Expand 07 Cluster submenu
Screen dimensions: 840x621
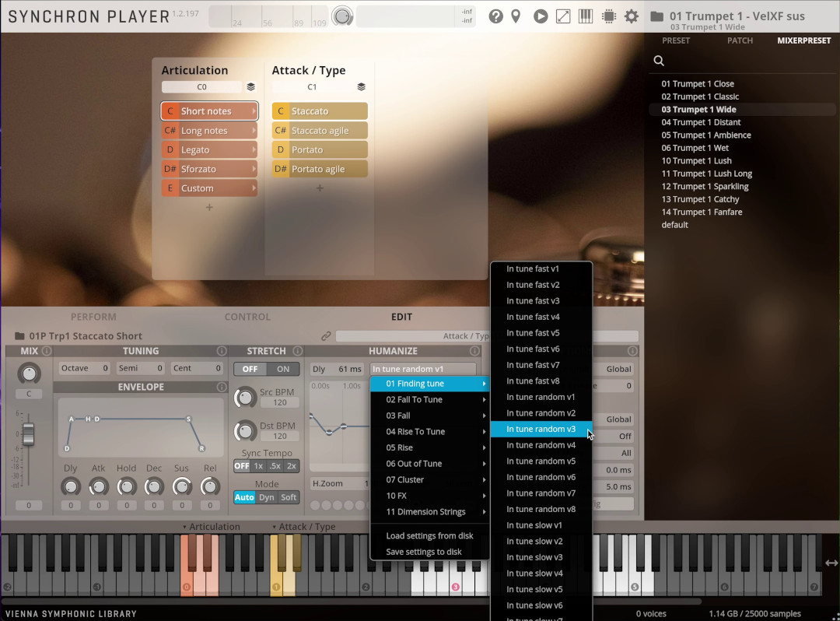pos(429,480)
